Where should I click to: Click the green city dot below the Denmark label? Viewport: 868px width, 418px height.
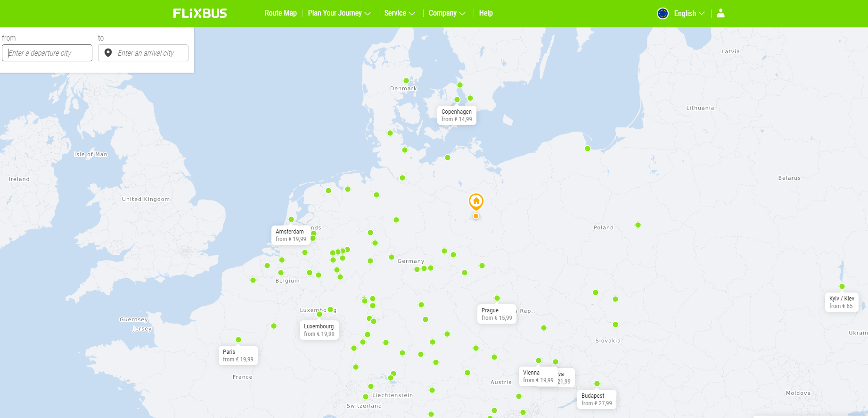(x=390, y=133)
